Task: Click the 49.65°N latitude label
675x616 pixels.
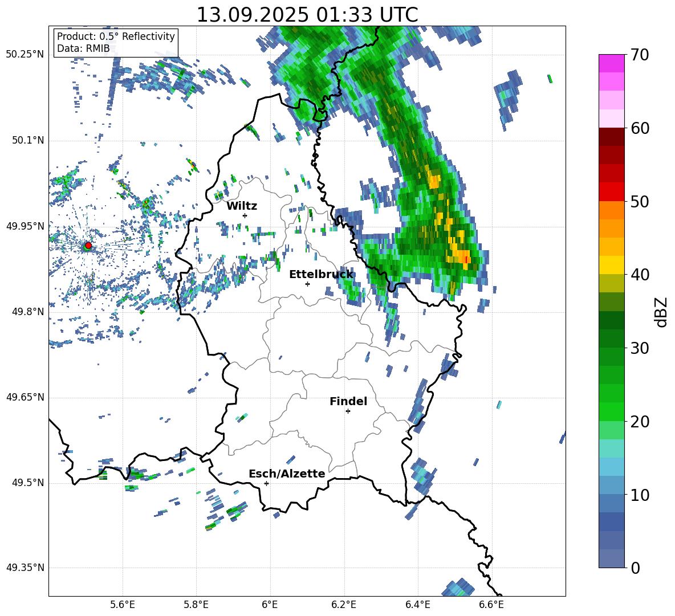Action: [x=25, y=397]
